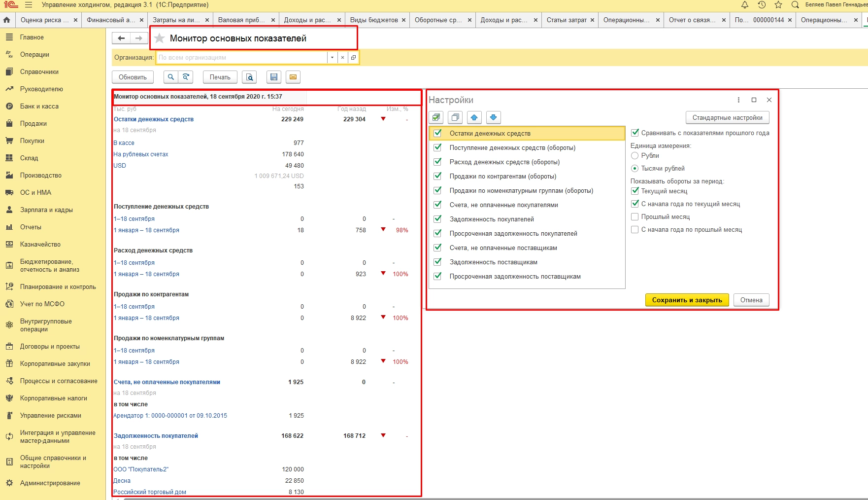Image resolution: width=868 pixels, height=500 pixels.
Task: Open the three-dot more menu in Настройки
Action: [738, 100]
